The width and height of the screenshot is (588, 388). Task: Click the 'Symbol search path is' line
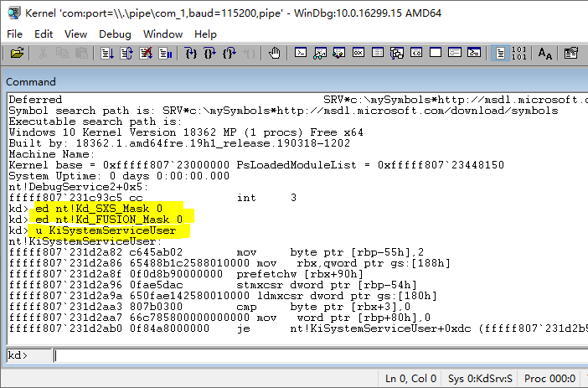click(283, 111)
